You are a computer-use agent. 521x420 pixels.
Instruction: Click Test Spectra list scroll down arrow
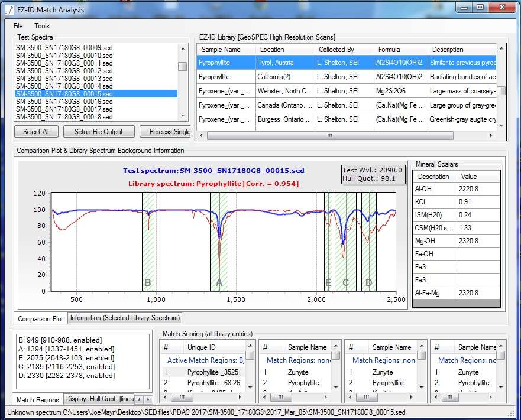(182, 116)
